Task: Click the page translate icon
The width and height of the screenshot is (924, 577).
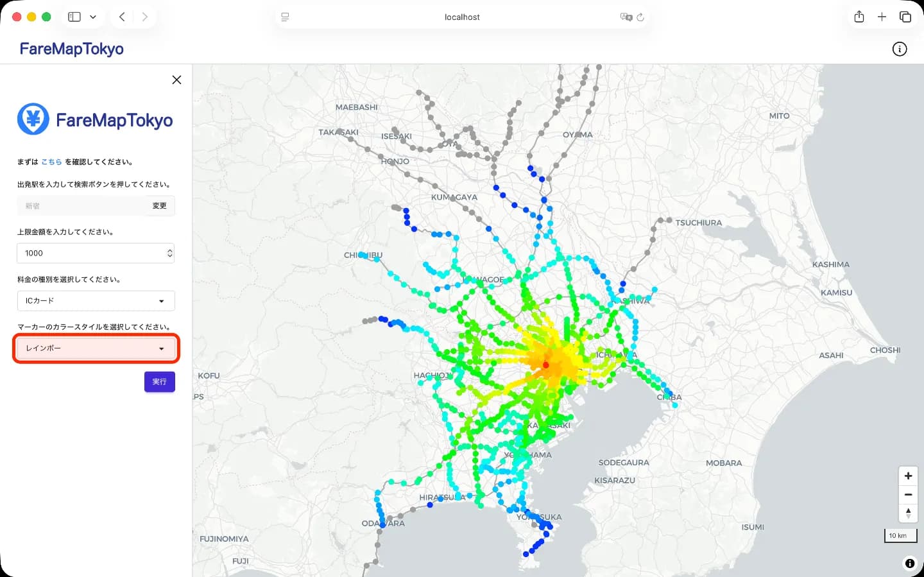Action: click(x=626, y=17)
